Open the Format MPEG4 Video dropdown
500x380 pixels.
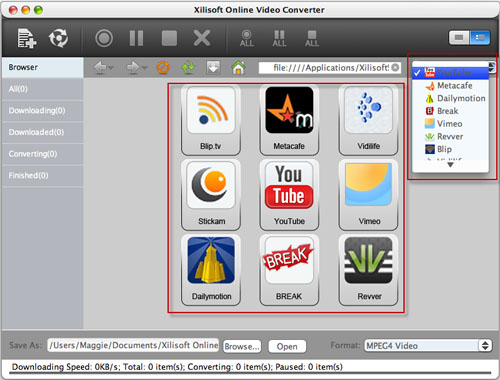coord(428,346)
